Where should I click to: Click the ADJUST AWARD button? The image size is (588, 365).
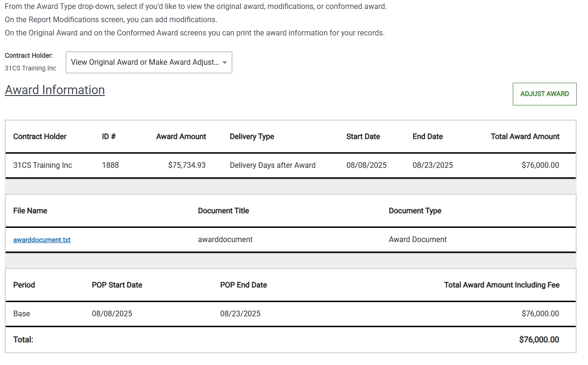click(x=544, y=94)
